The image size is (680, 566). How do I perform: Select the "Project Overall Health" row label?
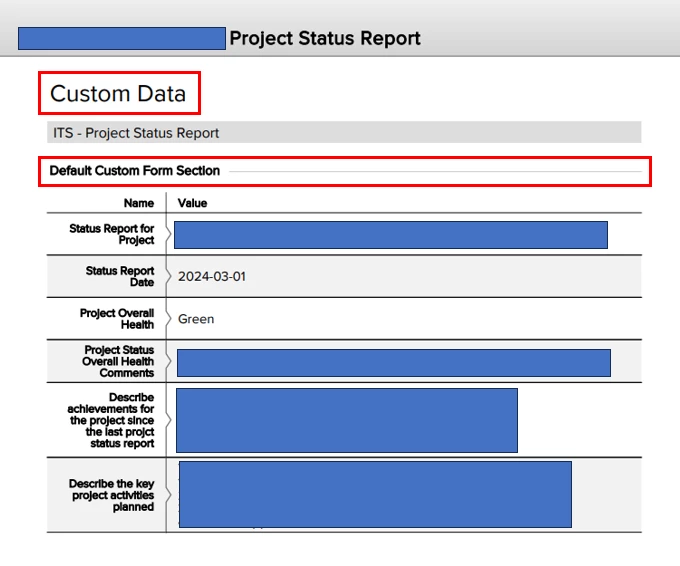pyautogui.click(x=117, y=319)
